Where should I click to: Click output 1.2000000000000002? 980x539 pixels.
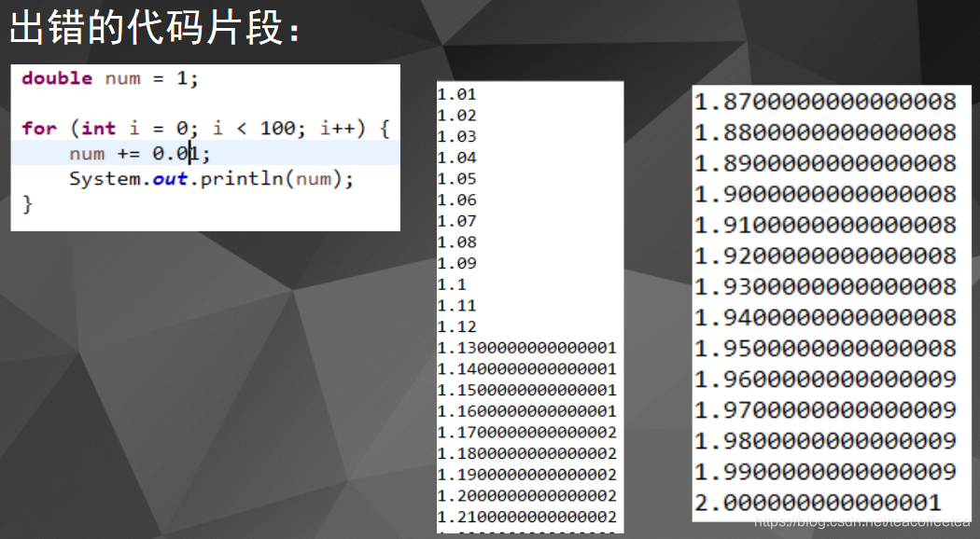click(527, 496)
